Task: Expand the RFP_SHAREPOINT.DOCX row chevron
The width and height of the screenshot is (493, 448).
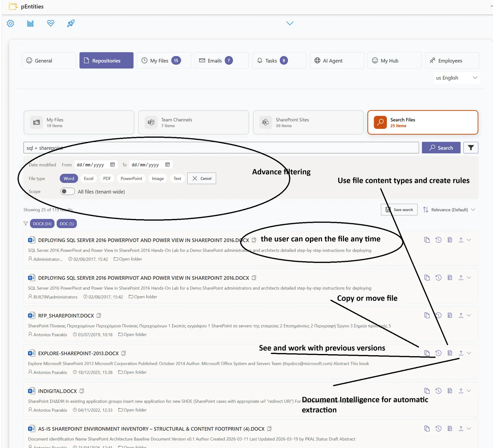Action: [x=469, y=315]
